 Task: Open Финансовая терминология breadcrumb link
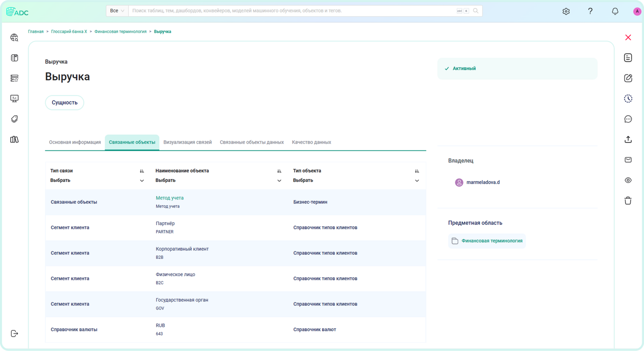coord(120,32)
